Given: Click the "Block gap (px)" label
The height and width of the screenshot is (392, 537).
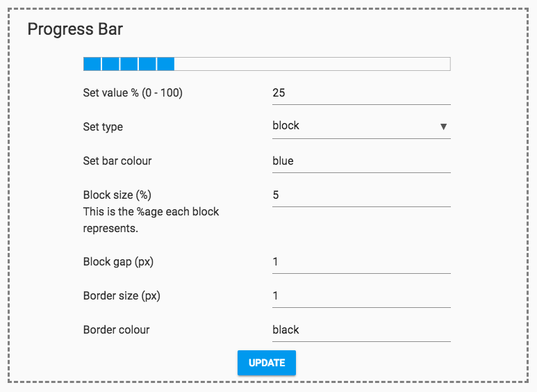Looking at the screenshot, I should pyautogui.click(x=118, y=262).
